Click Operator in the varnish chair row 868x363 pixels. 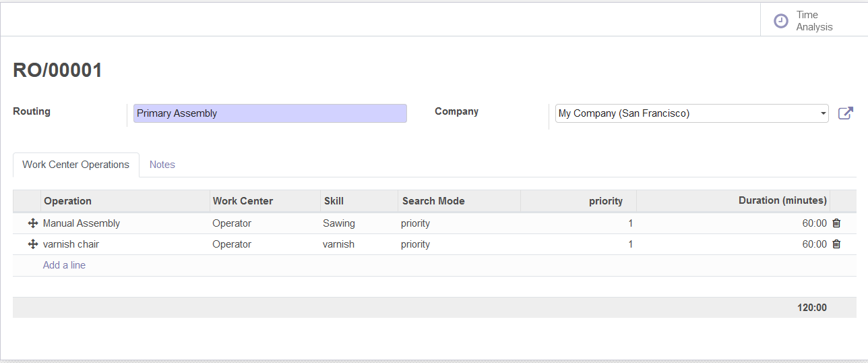[232, 244]
